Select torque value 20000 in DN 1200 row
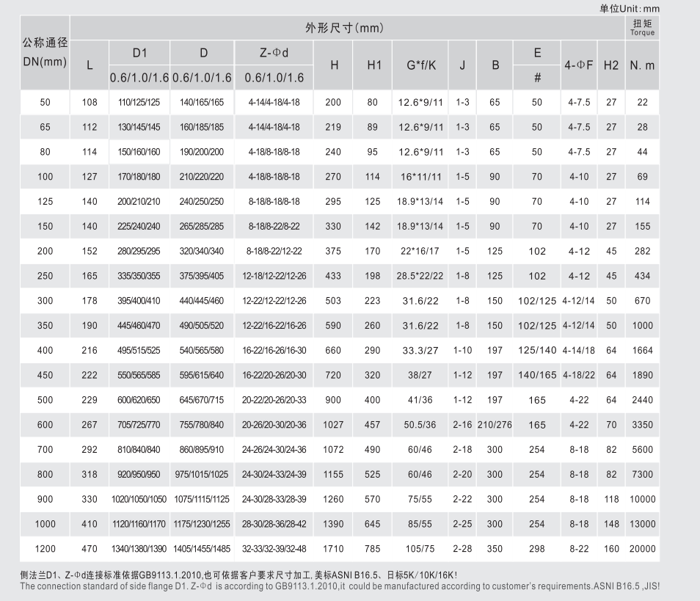Viewport: 700px width, 601px height. (x=642, y=549)
